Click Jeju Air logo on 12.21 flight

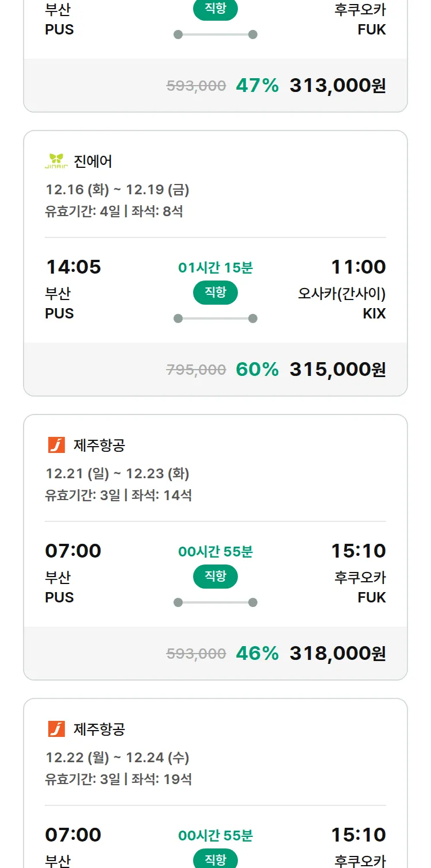click(x=56, y=445)
